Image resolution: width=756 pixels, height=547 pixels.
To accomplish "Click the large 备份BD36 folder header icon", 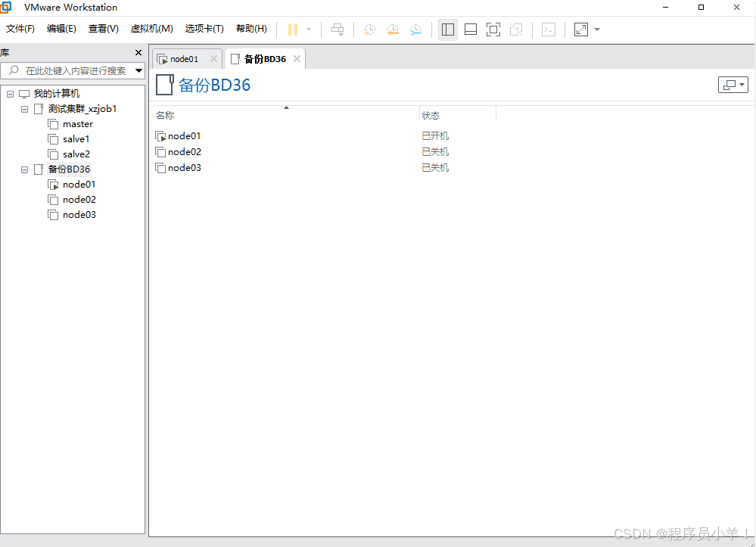I will click(165, 85).
